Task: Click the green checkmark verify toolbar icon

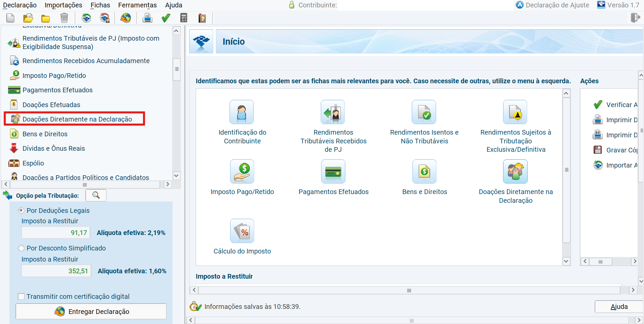Action: click(166, 18)
